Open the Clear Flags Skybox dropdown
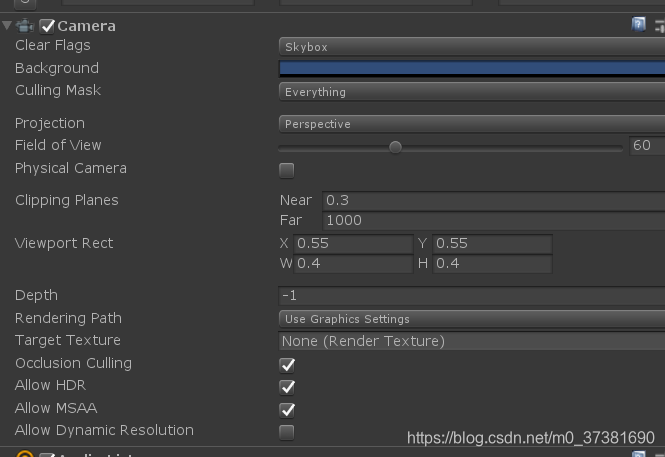The height and width of the screenshot is (457, 665). (x=472, y=47)
